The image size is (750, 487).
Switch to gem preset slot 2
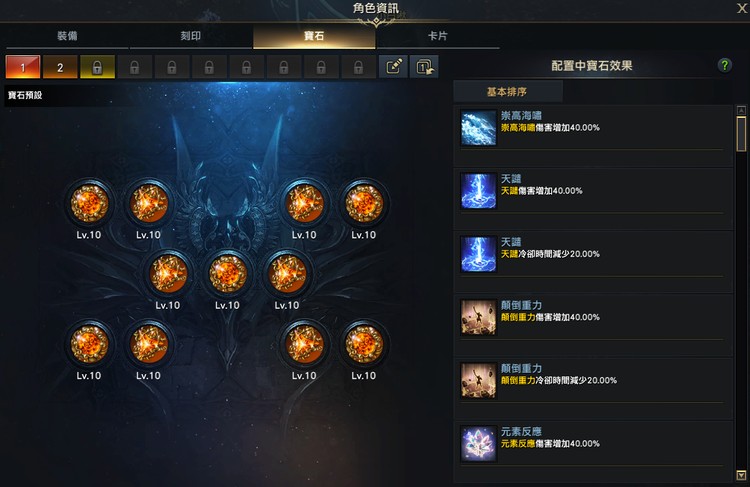60,67
